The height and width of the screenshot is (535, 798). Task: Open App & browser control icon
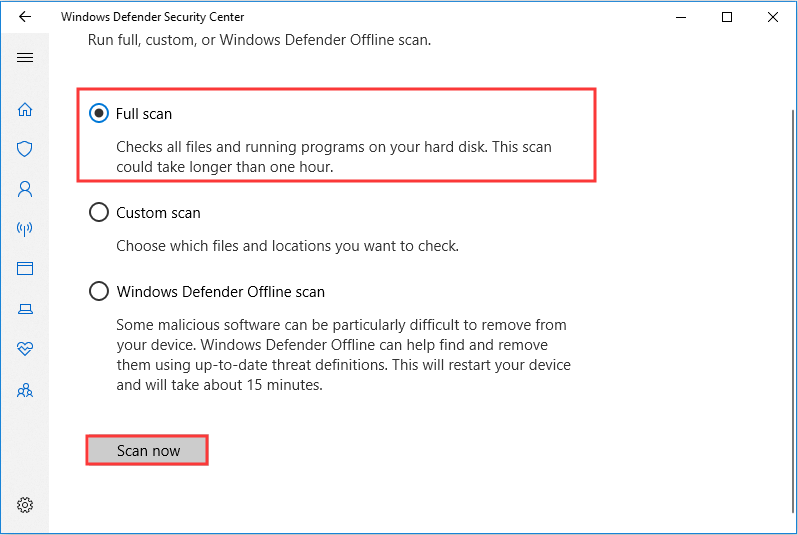(x=25, y=268)
